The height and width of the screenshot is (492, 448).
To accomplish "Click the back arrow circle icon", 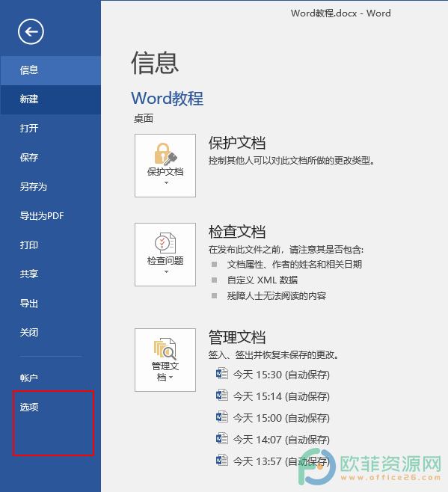I will coord(31,31).
